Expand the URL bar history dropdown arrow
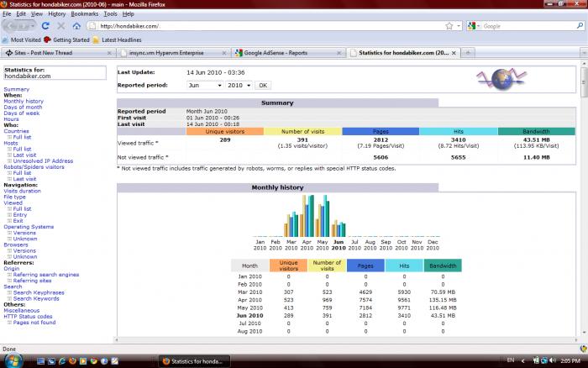Viewport: 588px width, 368px height. (x=459, y=26)
